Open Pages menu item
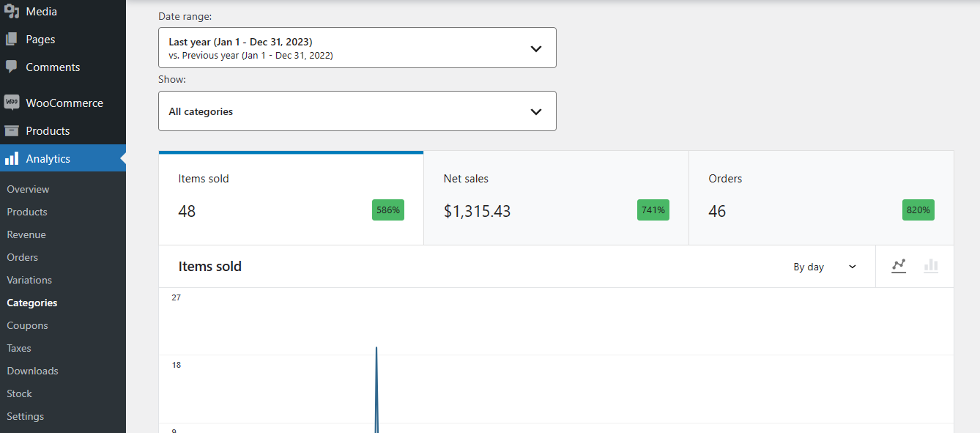Image resolution: width=980 pixels, height=433 pixels. click(x=63, y=40)
